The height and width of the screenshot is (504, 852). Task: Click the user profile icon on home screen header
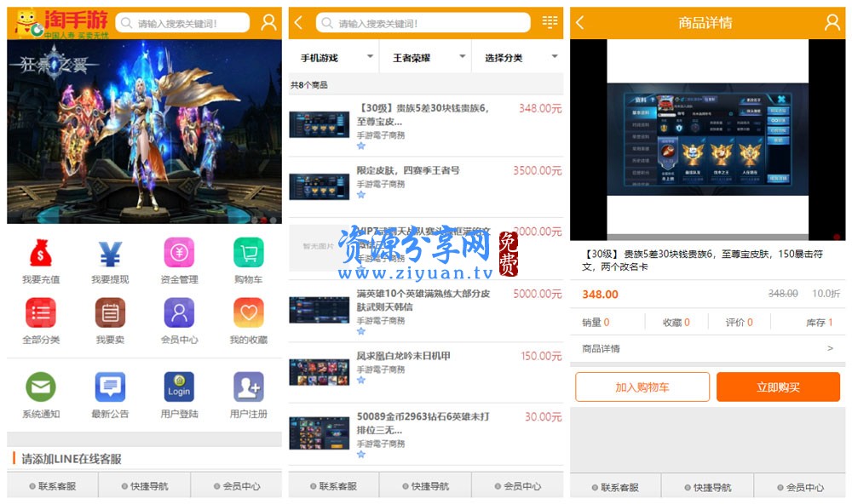[268, 22]
